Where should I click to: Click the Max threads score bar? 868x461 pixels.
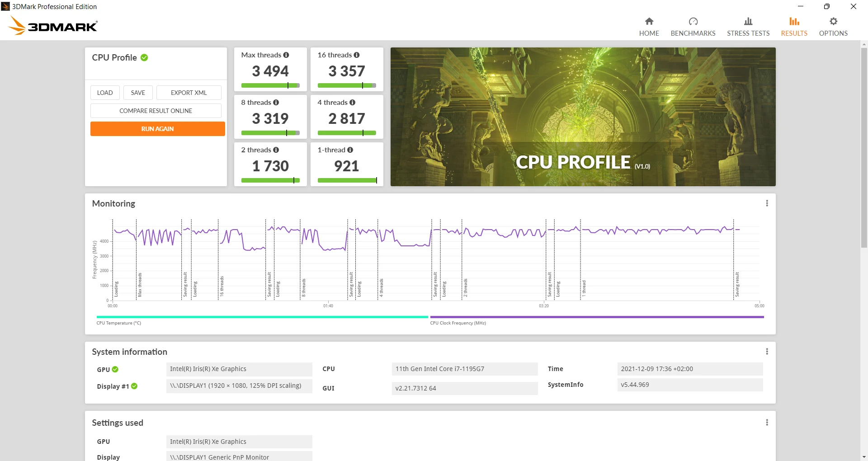(270, 85)
